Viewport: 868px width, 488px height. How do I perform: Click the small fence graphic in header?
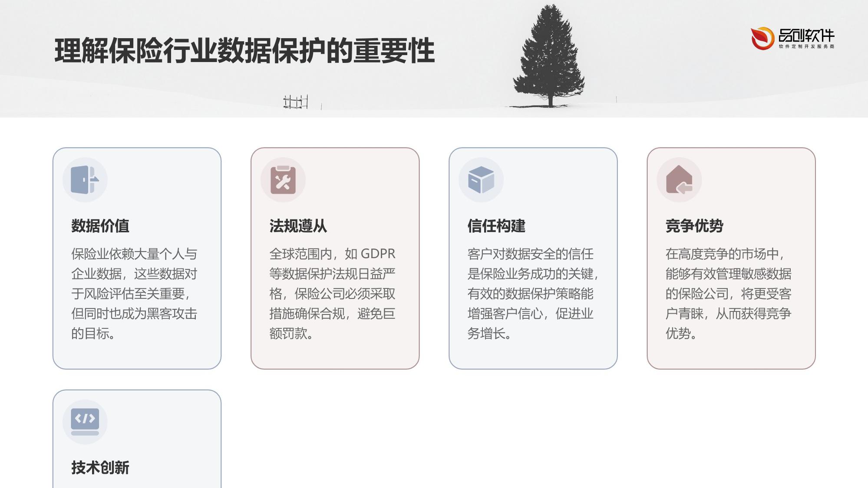point(296,102)
